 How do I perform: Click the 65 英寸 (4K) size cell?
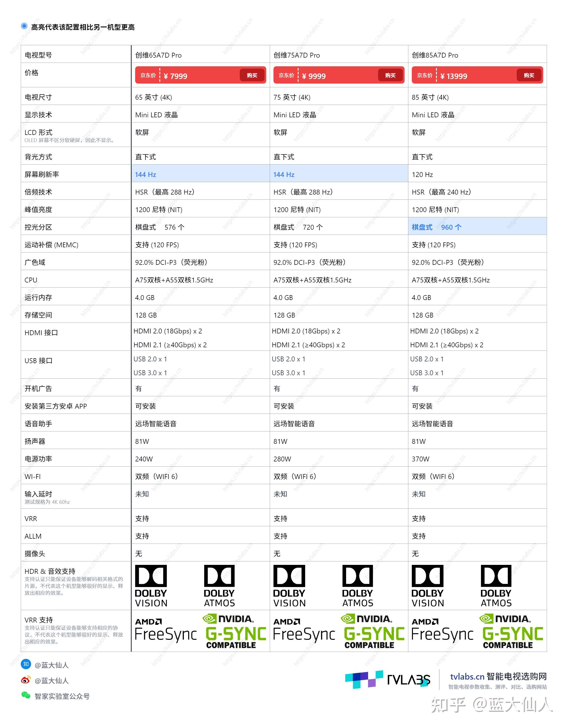point(201,96)
